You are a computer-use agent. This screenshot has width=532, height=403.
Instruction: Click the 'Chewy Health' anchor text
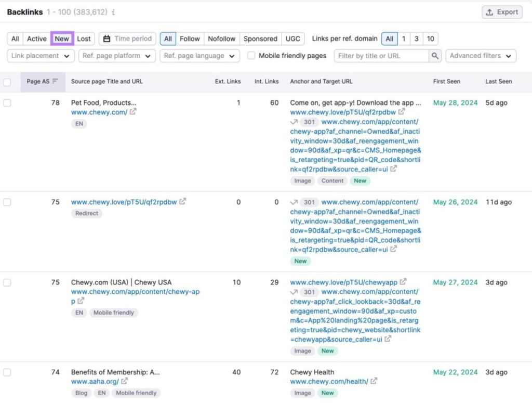(x=312, y=372)
